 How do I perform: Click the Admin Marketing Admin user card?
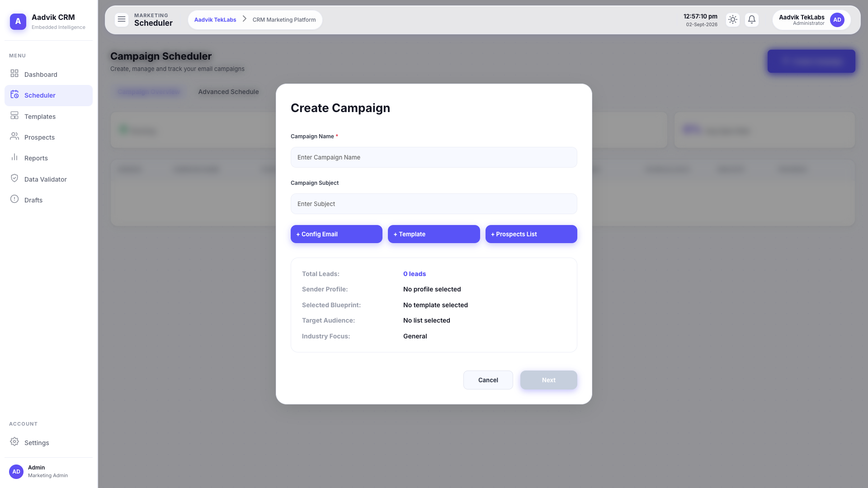tap(48, 471)
